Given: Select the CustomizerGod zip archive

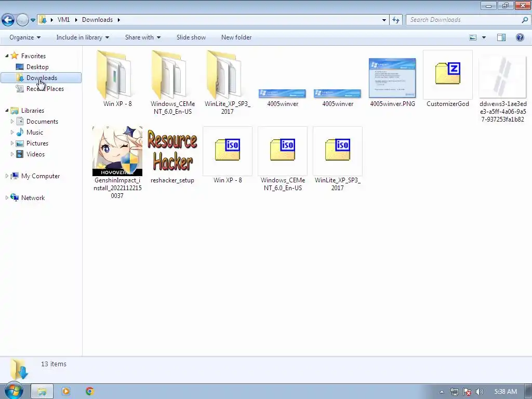Looking at the screenshot, I should [447, 79].
